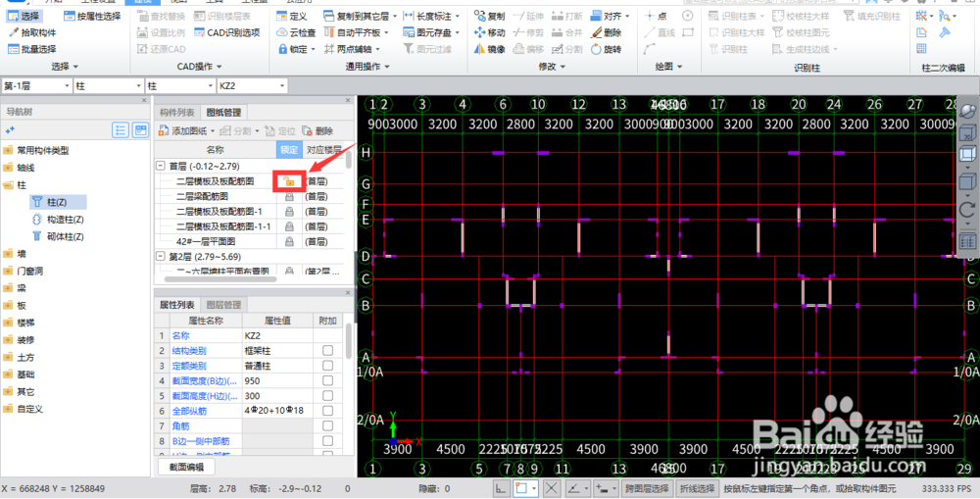Screen dimensions: 980x499
Task: Select the circle draw tool icon
Action: [688, 17]
